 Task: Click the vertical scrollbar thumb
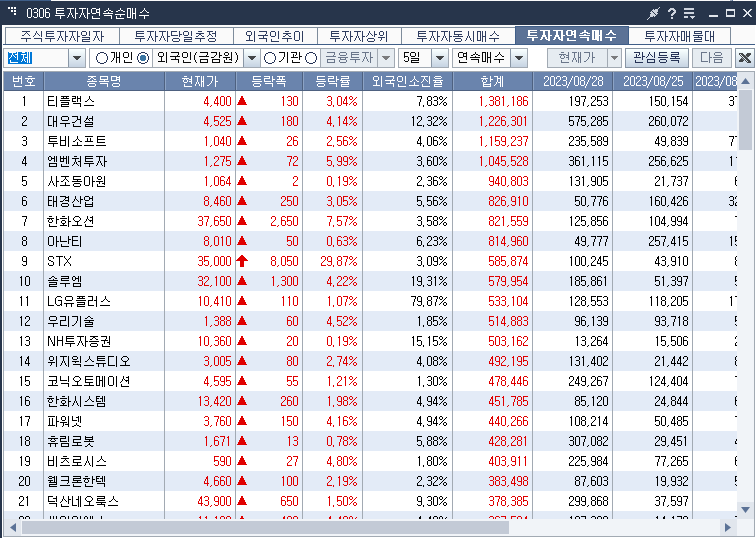745,120
